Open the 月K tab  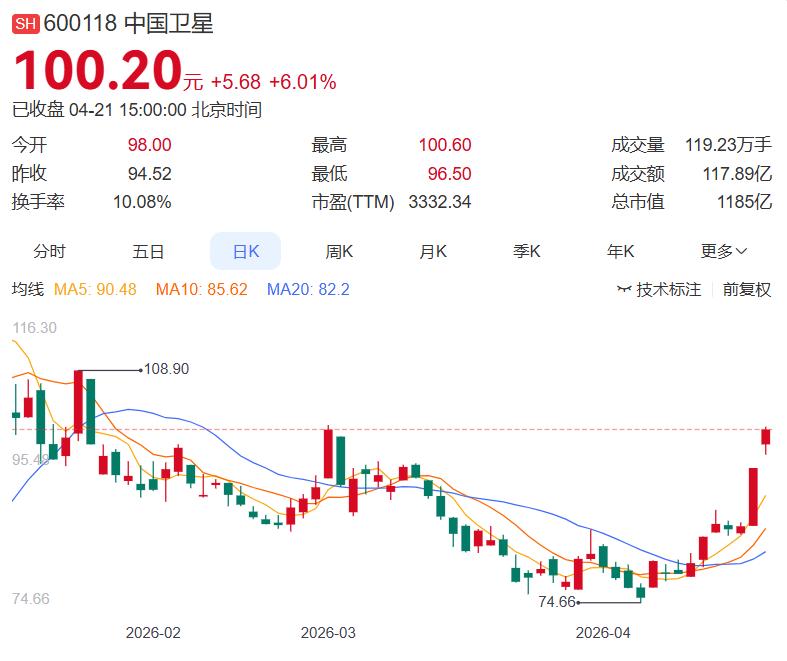coord(433,251)
